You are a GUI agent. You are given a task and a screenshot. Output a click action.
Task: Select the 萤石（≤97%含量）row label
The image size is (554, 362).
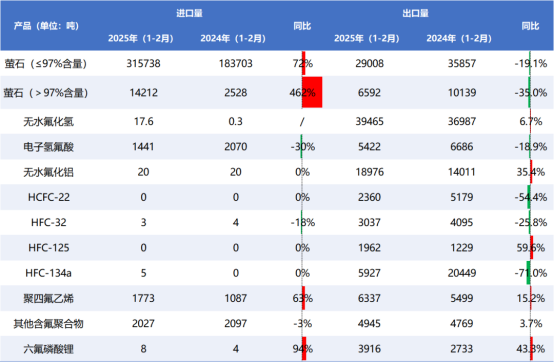click(46, 64)
